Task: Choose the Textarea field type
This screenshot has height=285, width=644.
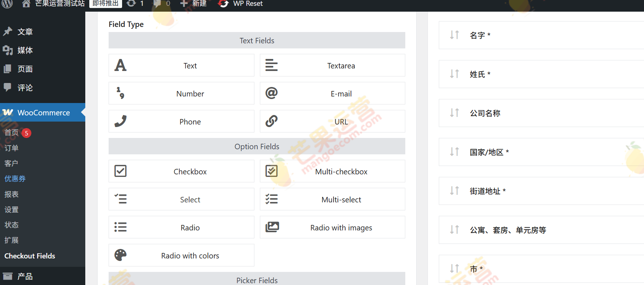Action: point(332,65)
